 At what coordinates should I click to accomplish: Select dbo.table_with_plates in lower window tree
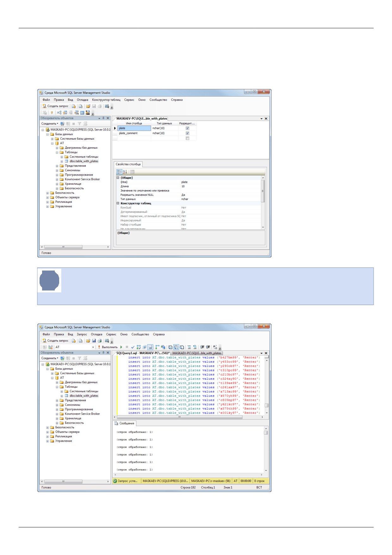[x=84, y=396]
